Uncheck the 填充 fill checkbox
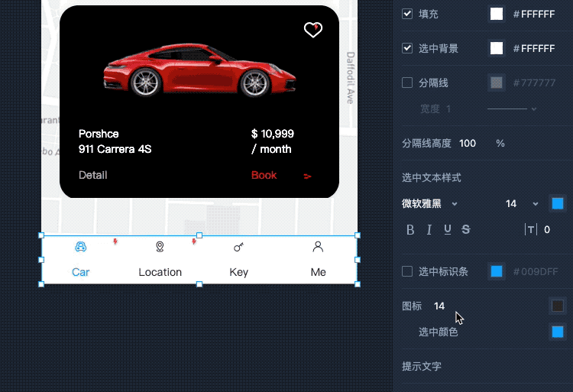The image size is (573, 392). coord(407,14)
